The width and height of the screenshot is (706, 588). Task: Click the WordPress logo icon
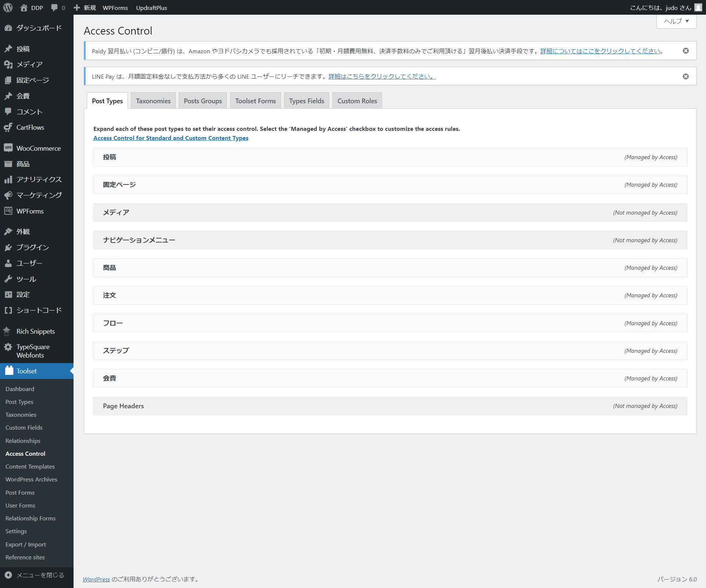click(x=8, y=8)
